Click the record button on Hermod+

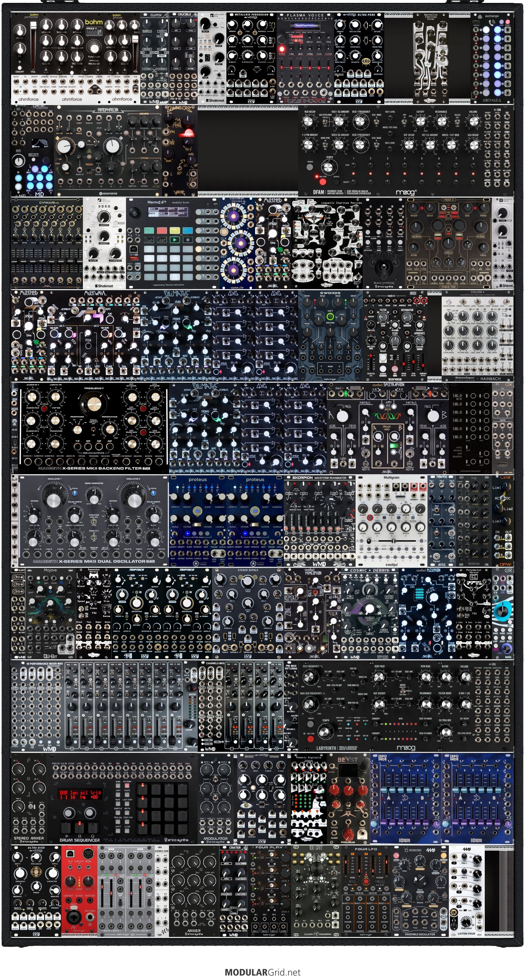(187, 240)
